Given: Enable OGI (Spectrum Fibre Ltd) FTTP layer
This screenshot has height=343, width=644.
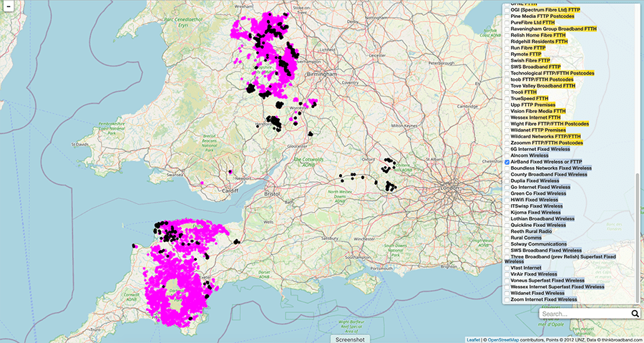Looking at the screenshot, I should click(507, 10).
